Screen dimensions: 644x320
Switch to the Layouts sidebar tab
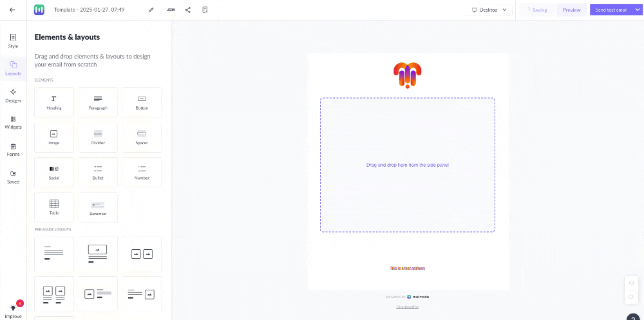click(x=13, y=68)
